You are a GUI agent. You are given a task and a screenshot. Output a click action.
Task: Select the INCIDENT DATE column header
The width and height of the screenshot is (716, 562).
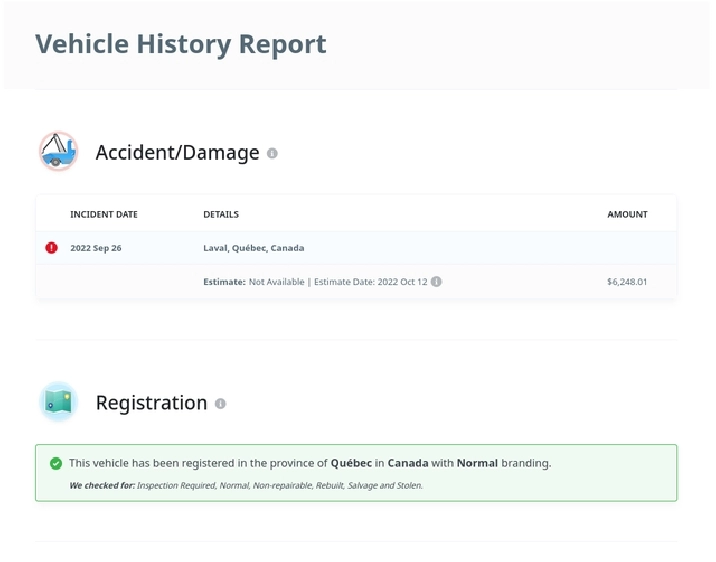pyautogui.click(x=104, y=214)
